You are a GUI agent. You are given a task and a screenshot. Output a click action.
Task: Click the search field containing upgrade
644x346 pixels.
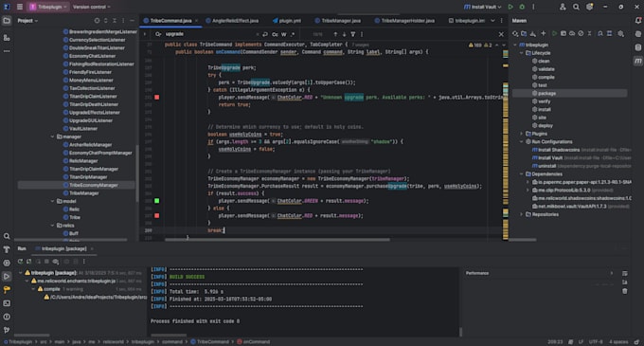point(209,34)
